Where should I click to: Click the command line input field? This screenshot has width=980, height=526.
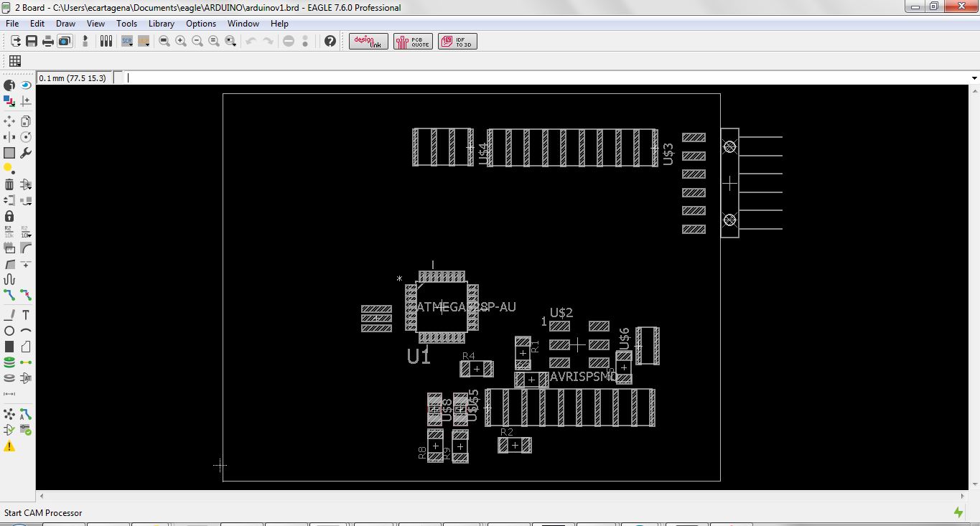coord(547,78)
